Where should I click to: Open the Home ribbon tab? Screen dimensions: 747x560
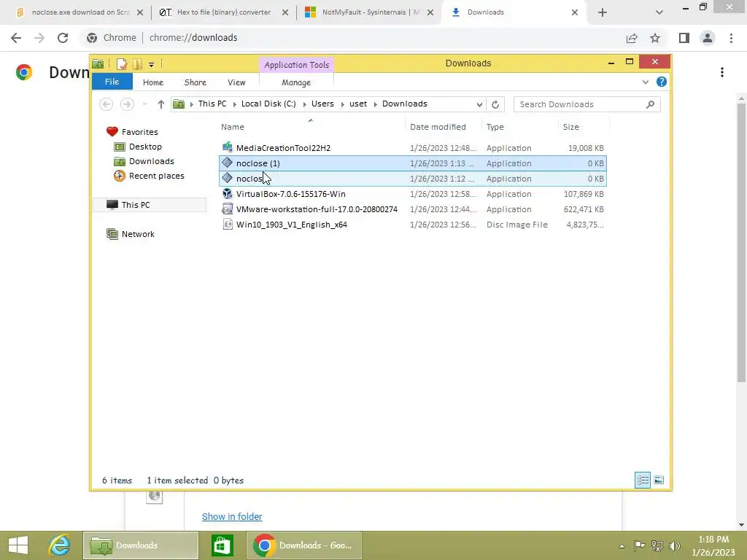pyautogui.click(x=153, y=82)
